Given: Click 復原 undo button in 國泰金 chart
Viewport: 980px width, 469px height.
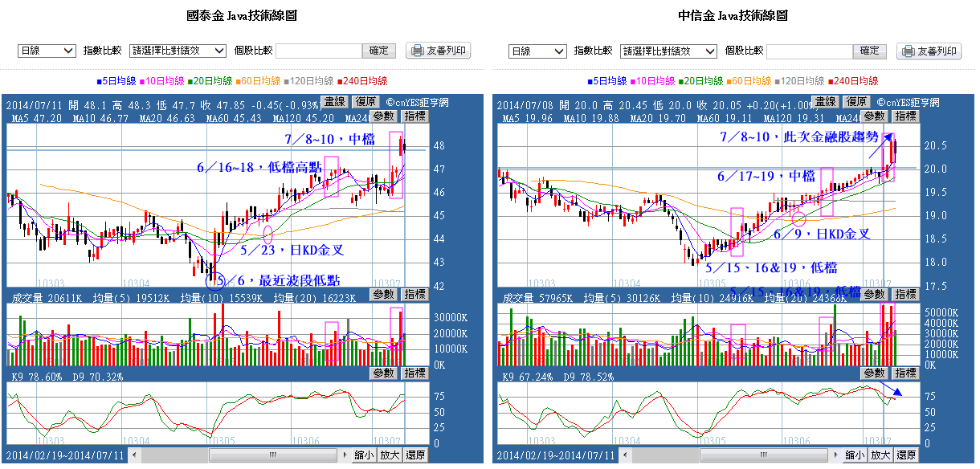Looking at the screenshot, I should click(365, 101).
